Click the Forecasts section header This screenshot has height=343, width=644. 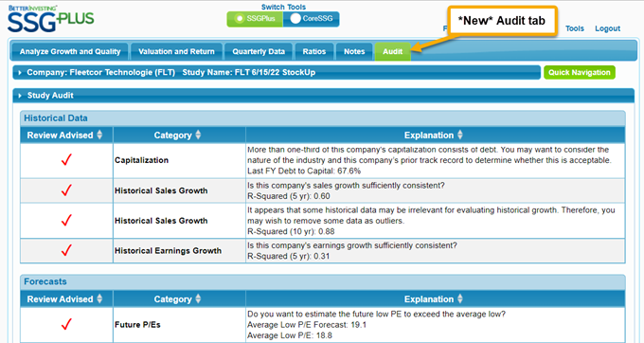coord(322,281)
